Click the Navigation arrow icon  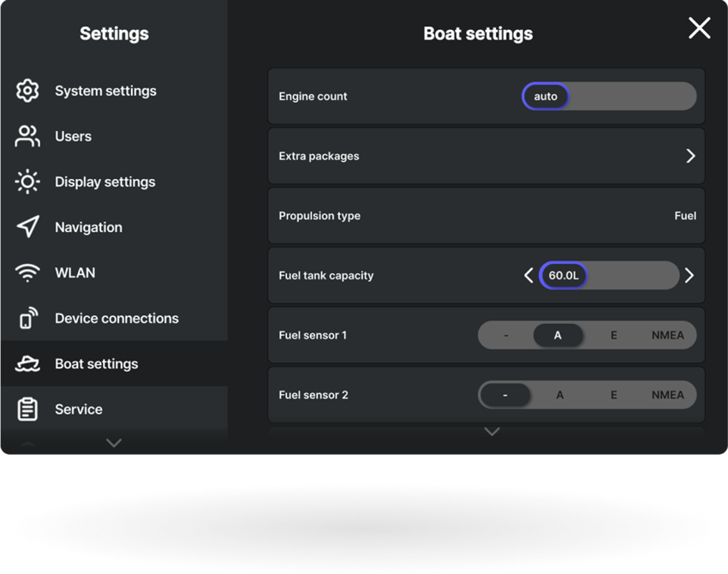click(x=27, y=227)
